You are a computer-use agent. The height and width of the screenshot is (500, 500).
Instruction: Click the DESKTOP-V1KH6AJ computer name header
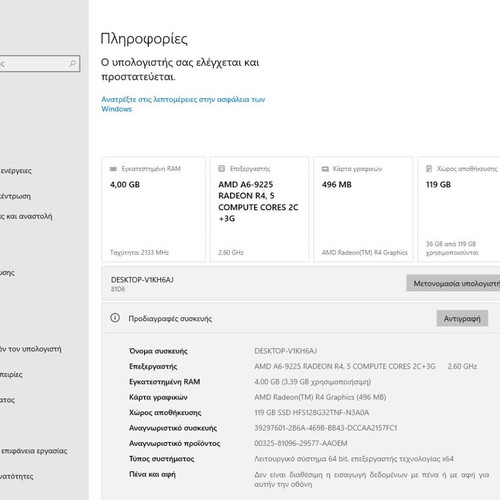[x=142, y=280]
